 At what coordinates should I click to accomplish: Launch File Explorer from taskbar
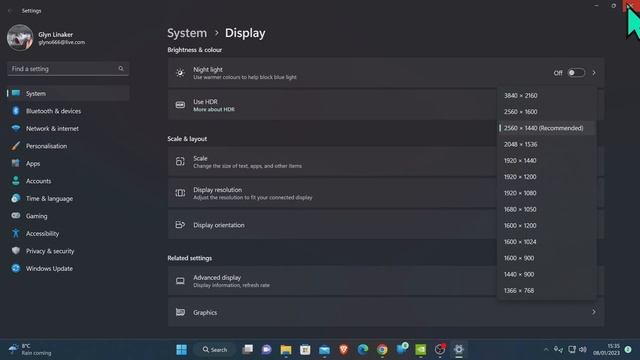pyautogui.click(x=286, y=349)
